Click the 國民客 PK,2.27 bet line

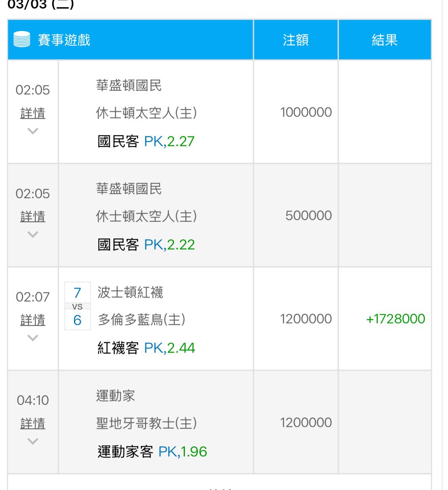(x=146, y=141)
